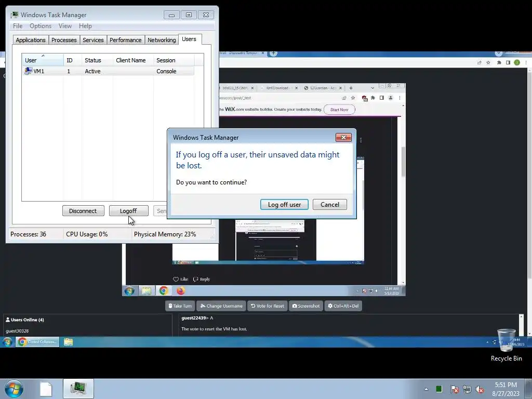Click the VM1 user computer icon

click(x=28, y=71)
